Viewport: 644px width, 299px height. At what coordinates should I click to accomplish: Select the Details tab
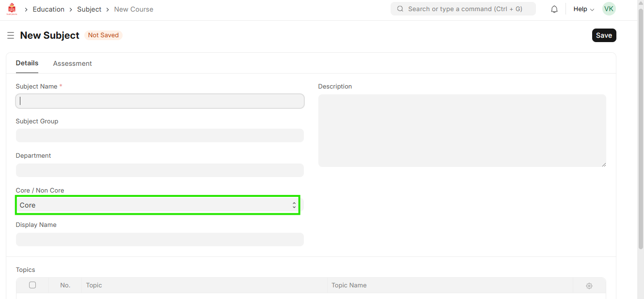click(27, 63)
